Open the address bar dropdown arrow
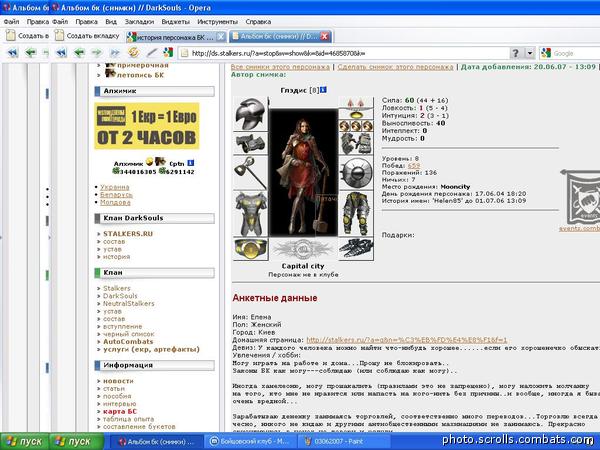Screen dimensions: 600x450 [x=530, y=53]
